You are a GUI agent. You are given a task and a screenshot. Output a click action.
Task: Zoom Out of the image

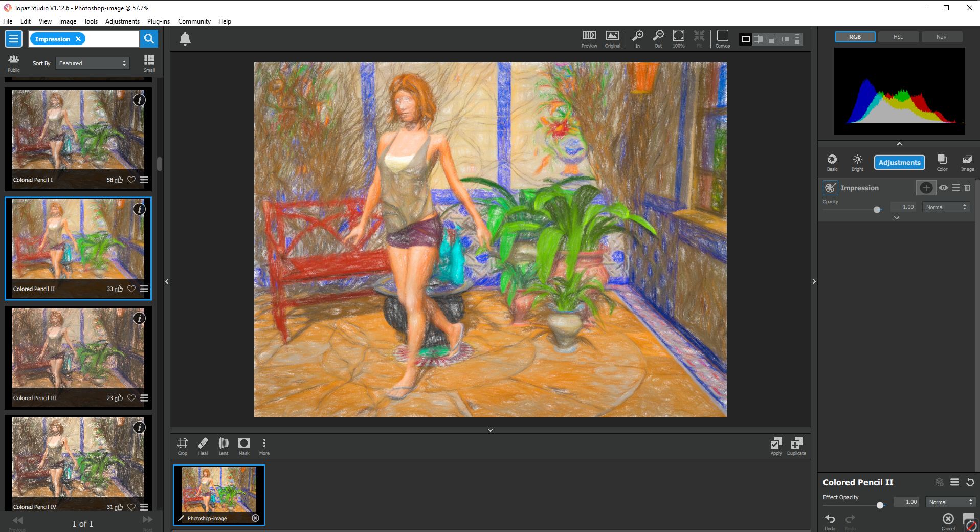click(658, 39)
